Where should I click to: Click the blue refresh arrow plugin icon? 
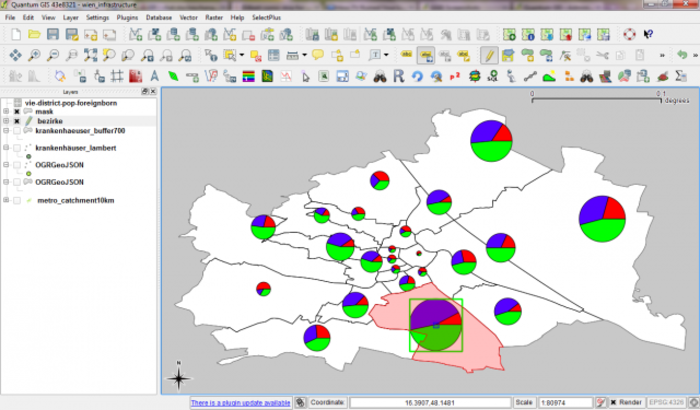(417, 76)
